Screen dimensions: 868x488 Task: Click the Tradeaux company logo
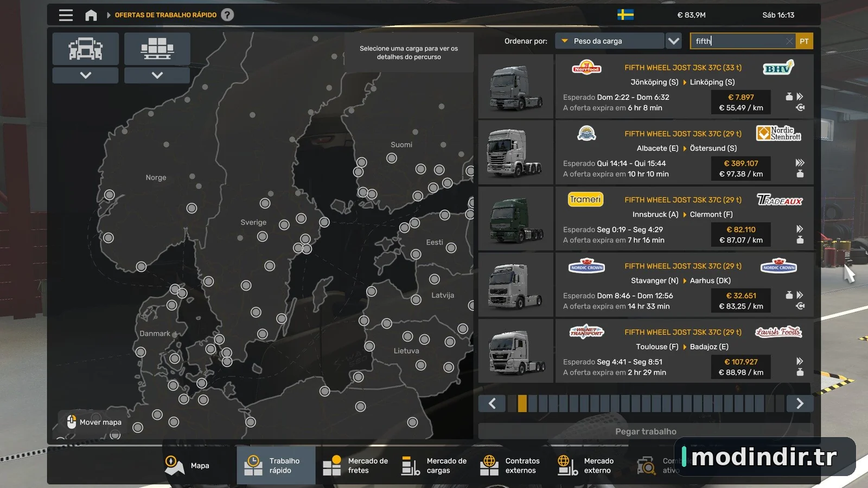point(780,200)
